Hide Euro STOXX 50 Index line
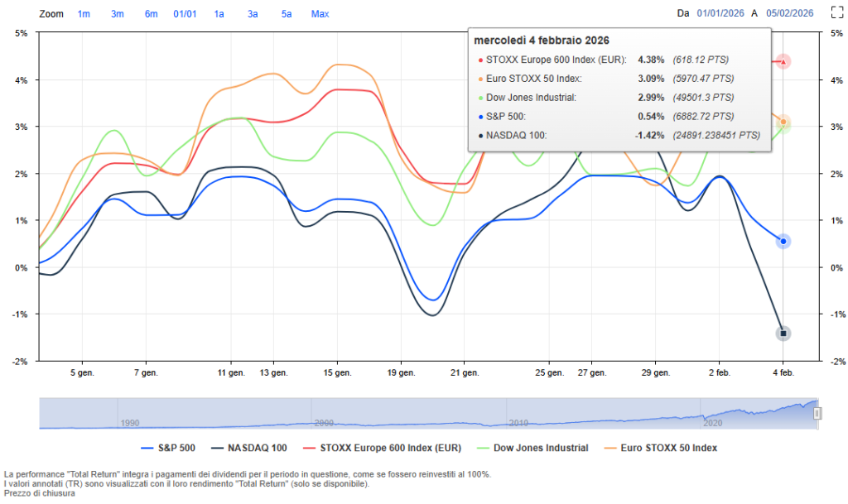848x504 pixels. [666, 448]
